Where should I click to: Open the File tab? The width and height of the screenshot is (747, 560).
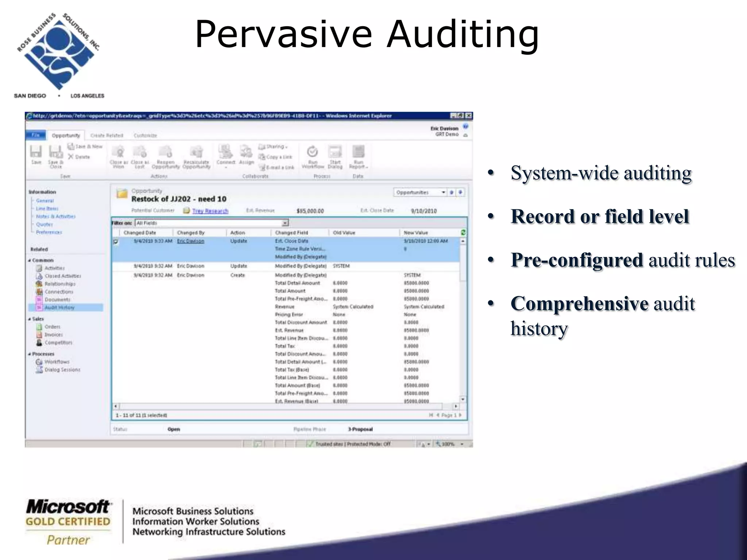click(x=35, y=135)
